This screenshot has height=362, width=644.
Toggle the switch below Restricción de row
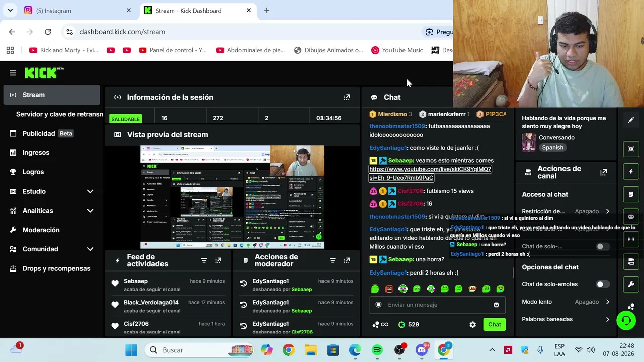click(602, 246)
